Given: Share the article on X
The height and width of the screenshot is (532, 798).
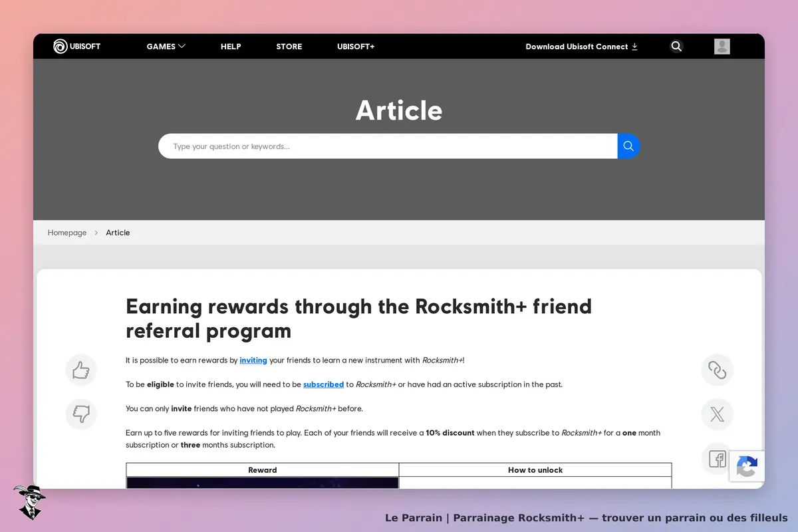Looking at the screenshot, I should coord(718,415).
